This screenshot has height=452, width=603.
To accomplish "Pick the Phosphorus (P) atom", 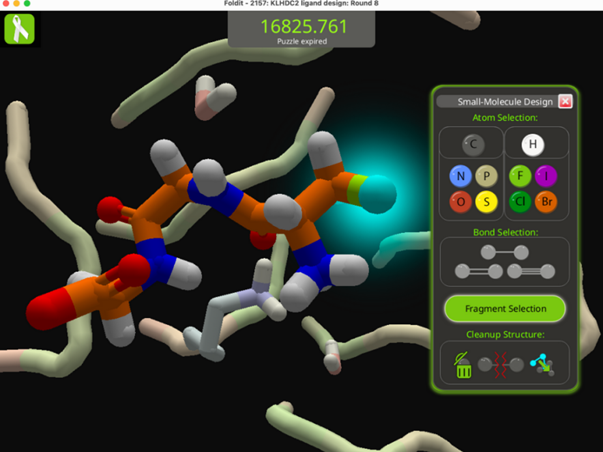I will 487,177.
